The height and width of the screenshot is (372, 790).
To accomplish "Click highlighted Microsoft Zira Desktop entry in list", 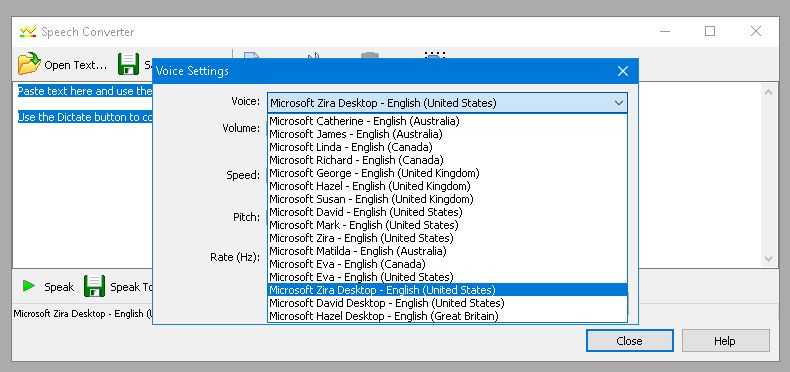I will tap(447, 290).
